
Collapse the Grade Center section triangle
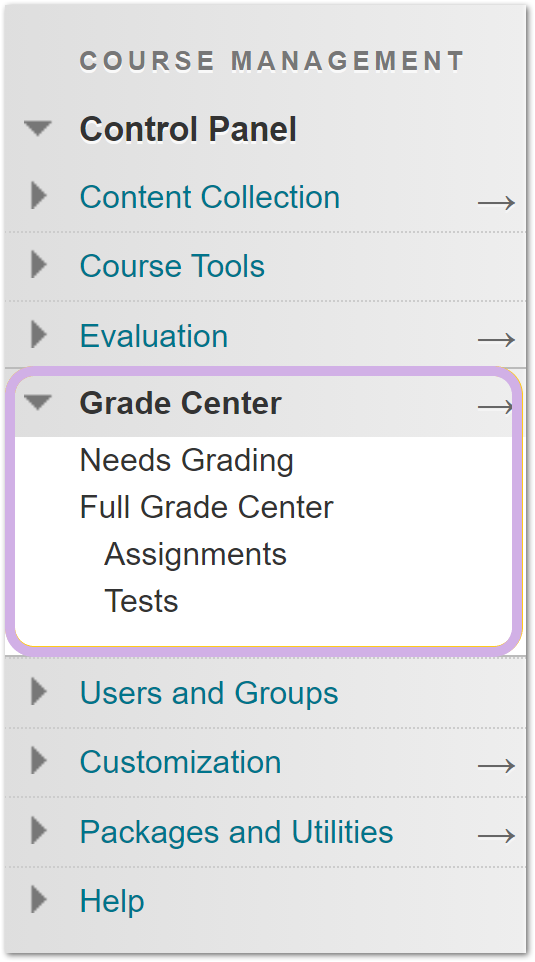tap(38, 402)
